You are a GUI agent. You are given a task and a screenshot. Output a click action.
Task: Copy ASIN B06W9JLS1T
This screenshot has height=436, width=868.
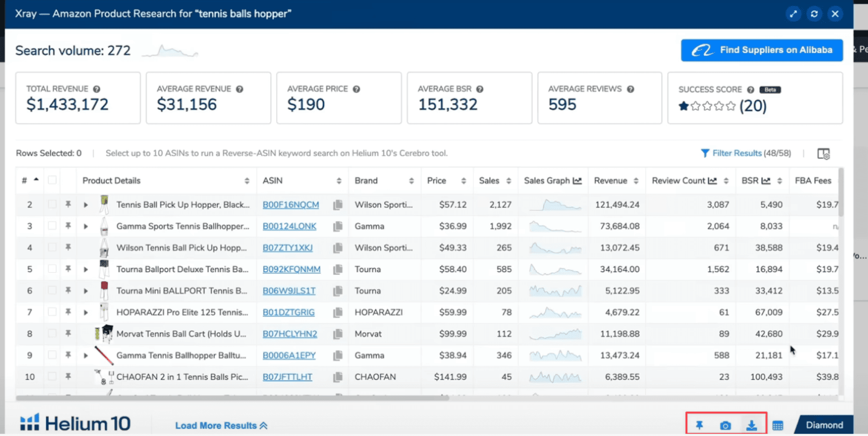[338, 291]
